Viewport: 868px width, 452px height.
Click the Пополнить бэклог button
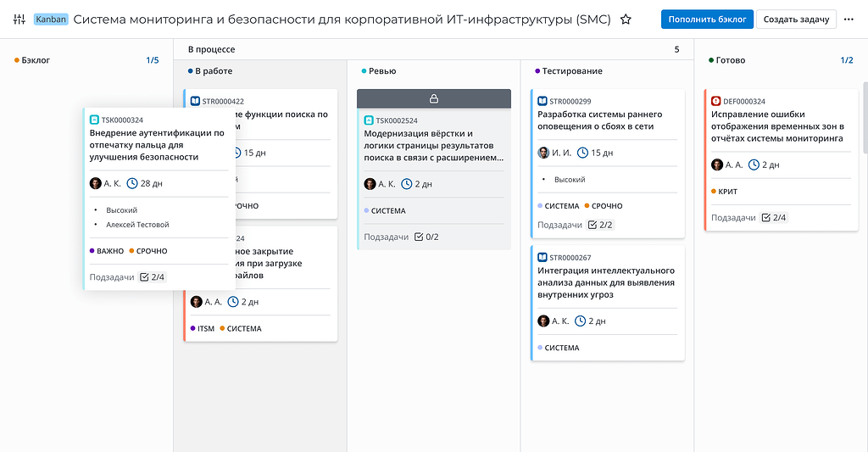tap(707, 20)
